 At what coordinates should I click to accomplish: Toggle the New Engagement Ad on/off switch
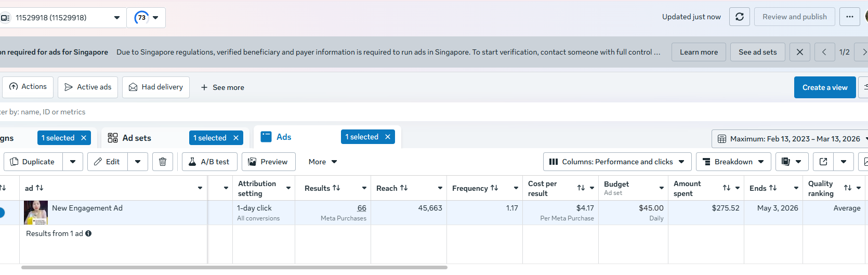pyautogui.click(x=2, y=213)
